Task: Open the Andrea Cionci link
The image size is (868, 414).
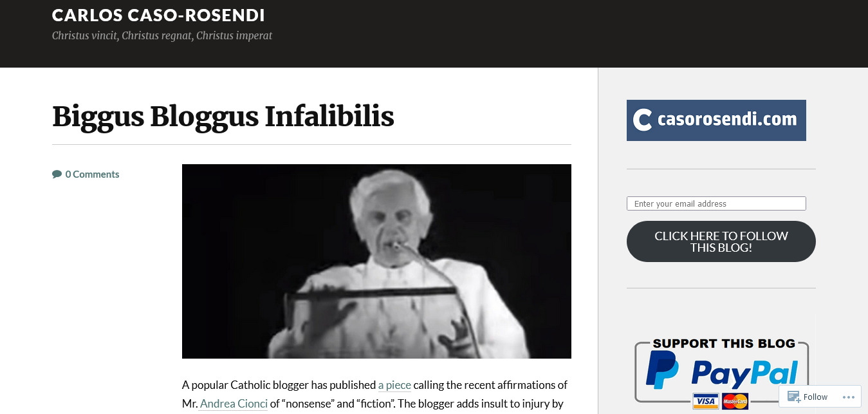Action: [234, 404]
